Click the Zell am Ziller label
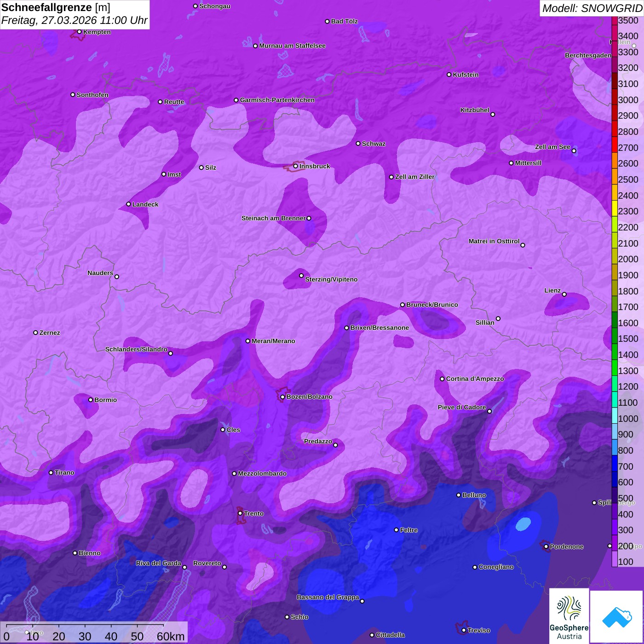 pyautogui.click(x=414, y=177)
